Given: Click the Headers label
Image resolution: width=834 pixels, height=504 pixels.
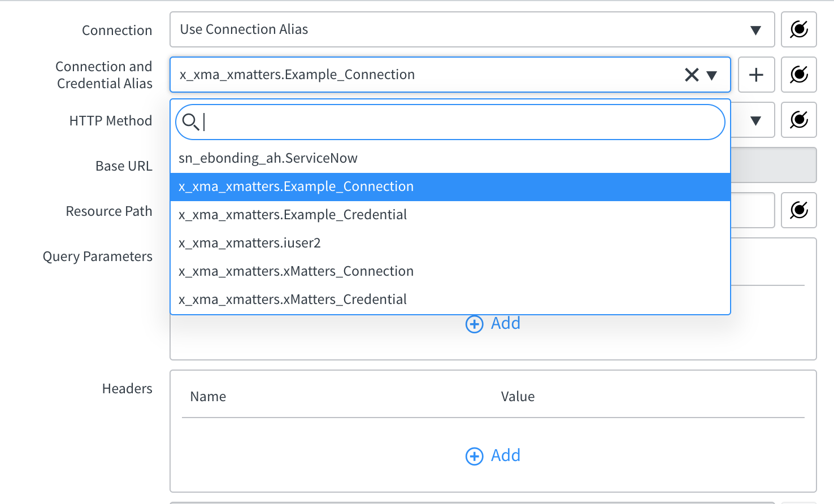Looking at the screenshot, I should [x=127, y=389].
